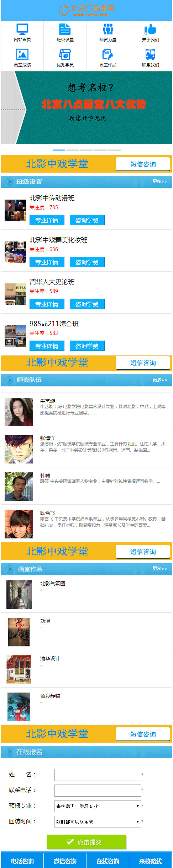Click 专业详情 for 北影中传动漫班
The image size is (173, 868).
[x=47, y=220]
